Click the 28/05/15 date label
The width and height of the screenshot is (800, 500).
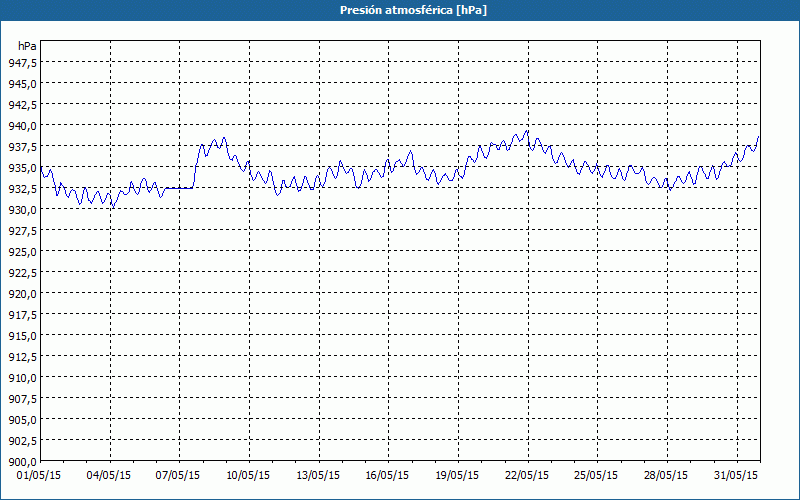[666, 475]
